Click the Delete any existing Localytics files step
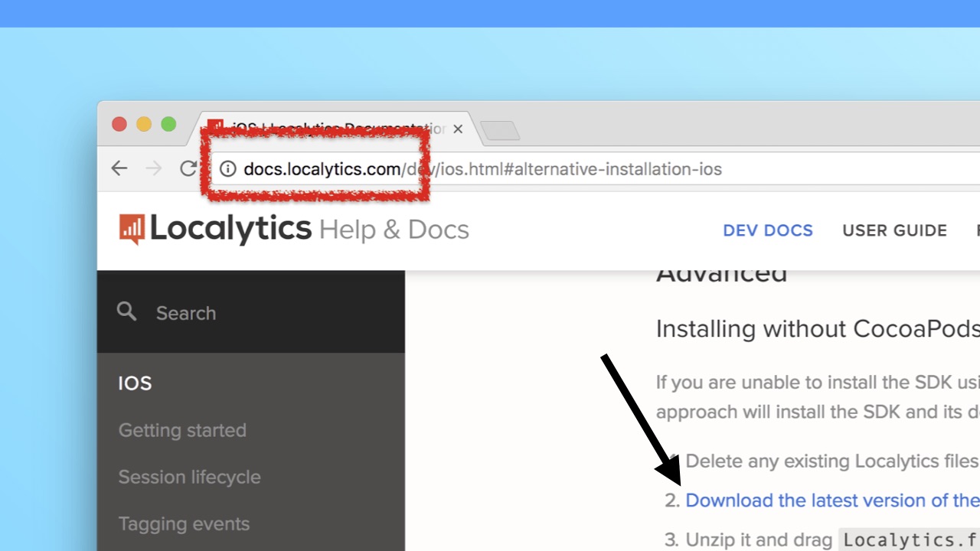This screenshot has height=551, width=980. [832, 461]
